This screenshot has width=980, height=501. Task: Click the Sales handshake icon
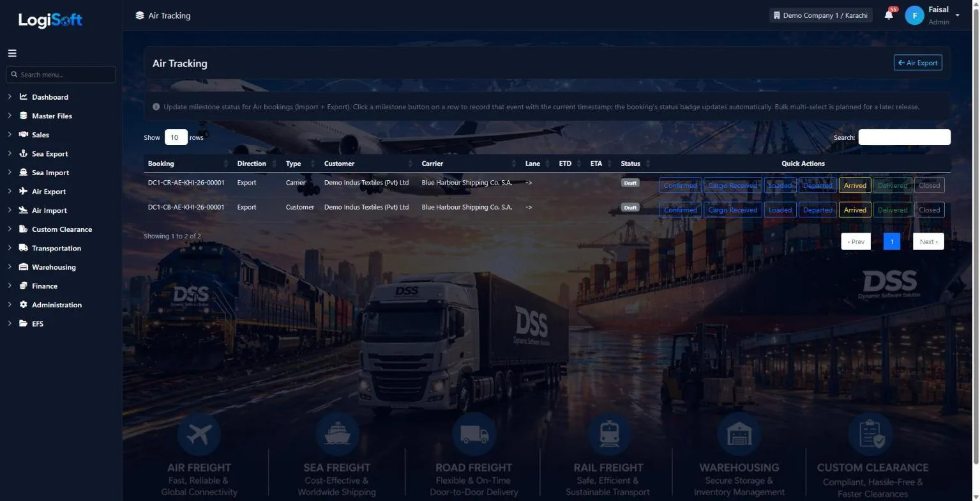[x=24, y=135]
